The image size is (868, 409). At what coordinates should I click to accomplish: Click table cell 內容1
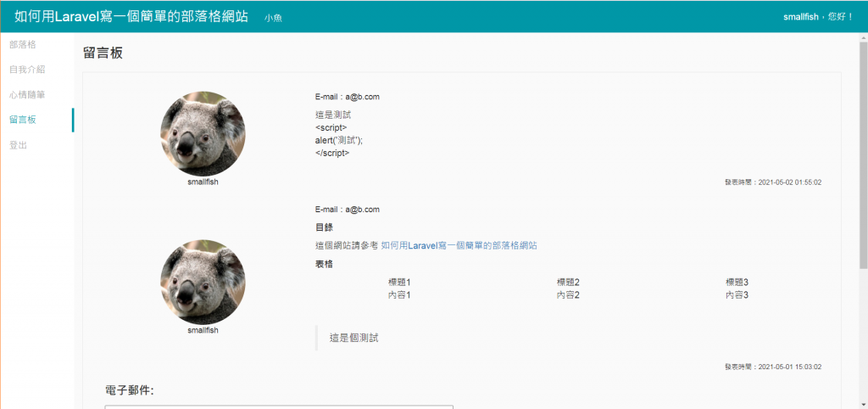coord(399,294)
